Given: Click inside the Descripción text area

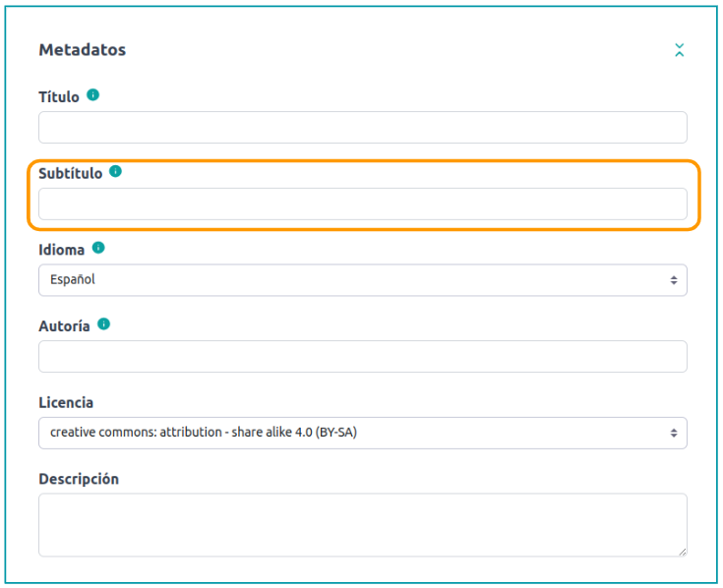Looking at the screenshot, I should pyautogui.click(x=362, y=524).
